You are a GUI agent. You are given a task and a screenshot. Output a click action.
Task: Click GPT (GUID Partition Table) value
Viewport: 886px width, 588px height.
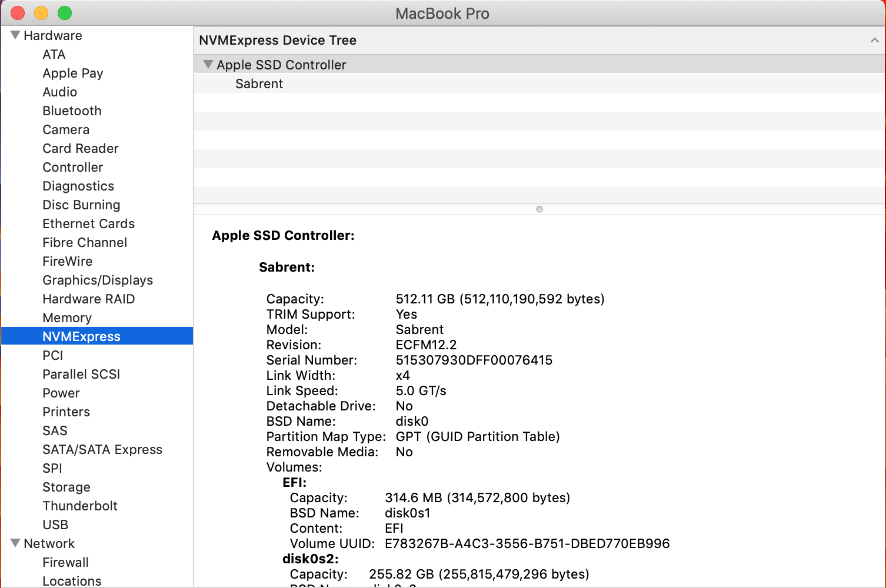478,436
